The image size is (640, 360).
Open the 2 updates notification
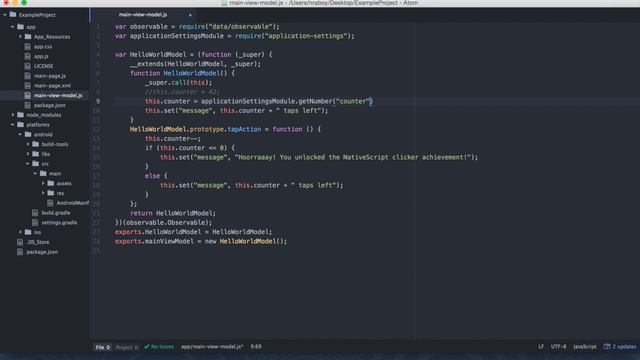pos(620,347)
